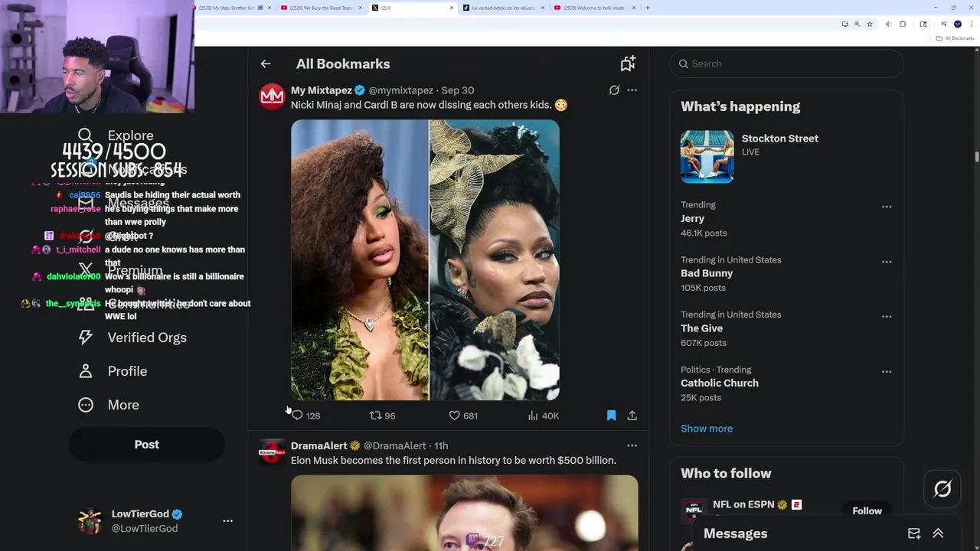Expand the Messages drawer
The height and width of the screenshot is (551, 980).
pos(938,533)
